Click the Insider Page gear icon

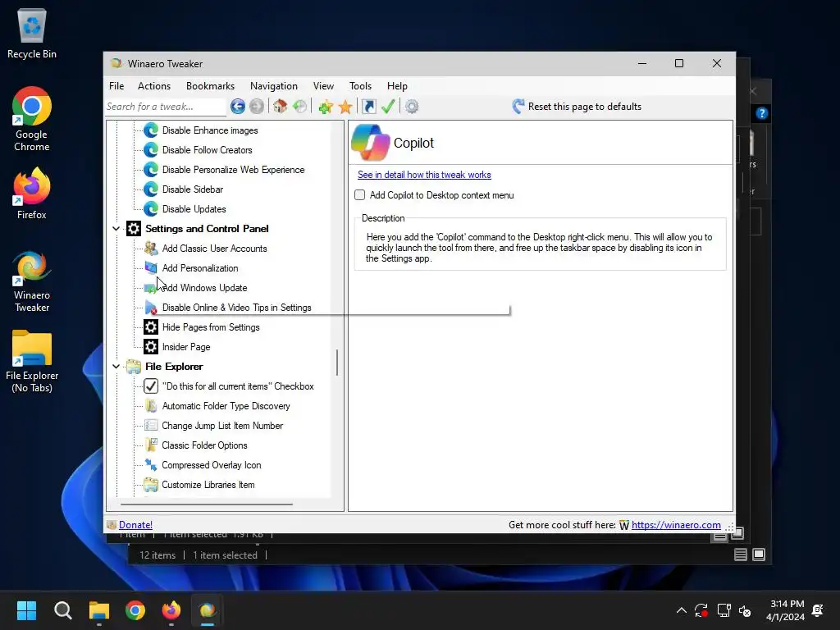click(151, 347)
